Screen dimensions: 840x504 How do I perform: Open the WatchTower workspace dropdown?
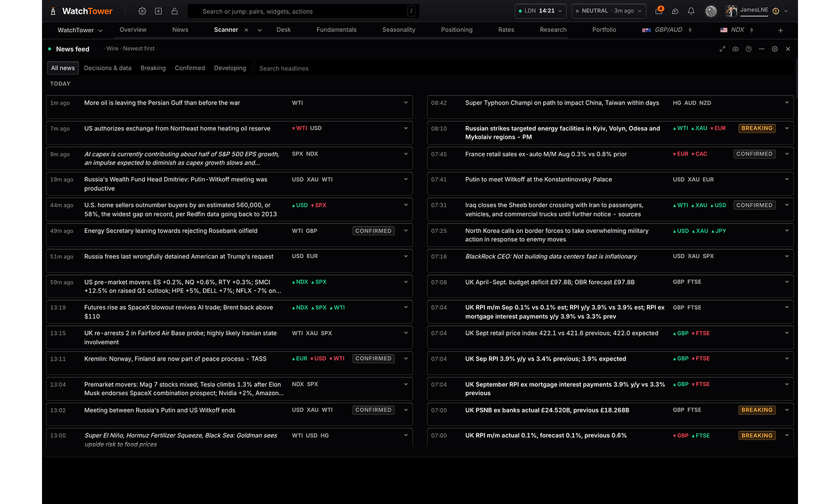coord(80,30)
